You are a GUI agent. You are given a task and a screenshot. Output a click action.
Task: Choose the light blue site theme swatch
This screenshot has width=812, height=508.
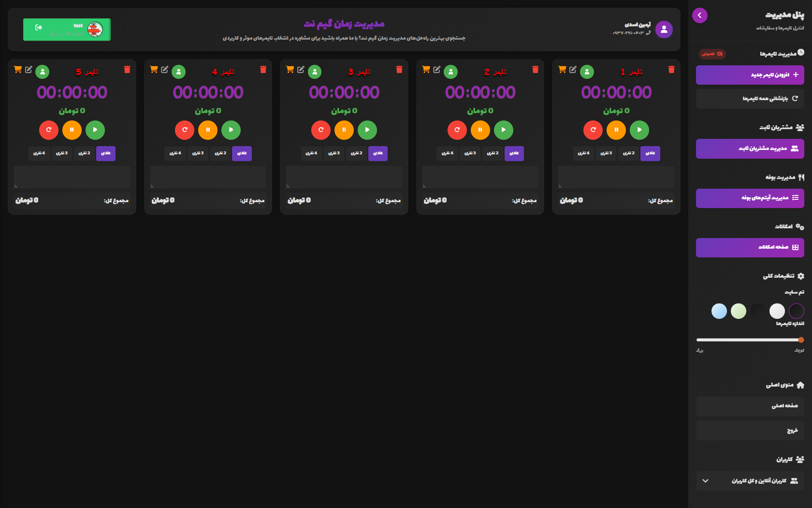tap(719, 311)
